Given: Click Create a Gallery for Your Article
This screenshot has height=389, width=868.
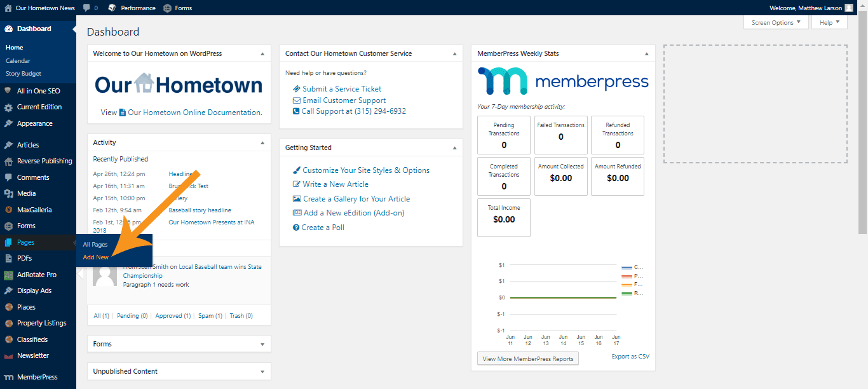Looking at the screenshot, I should [x=356, y=199].
